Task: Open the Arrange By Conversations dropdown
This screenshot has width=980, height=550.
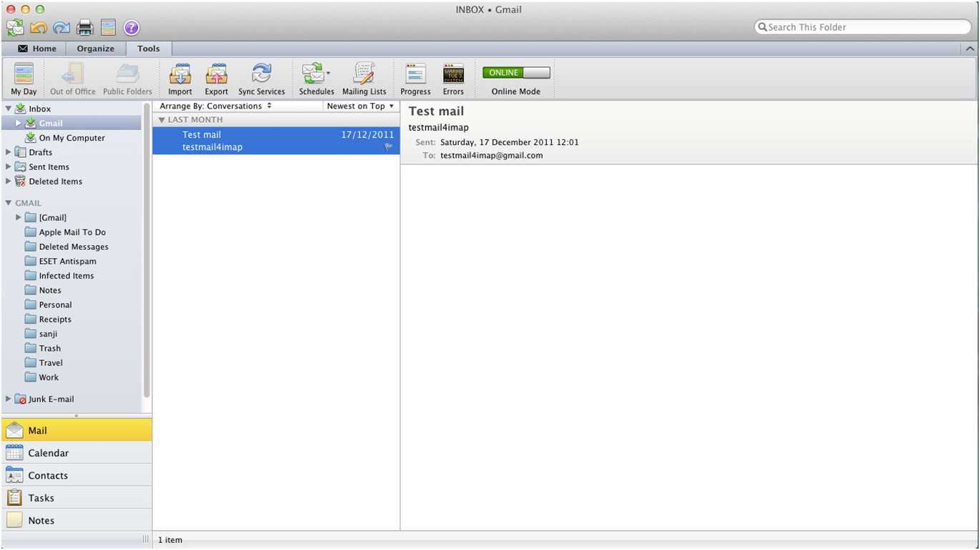Action: tap(216, 106)
